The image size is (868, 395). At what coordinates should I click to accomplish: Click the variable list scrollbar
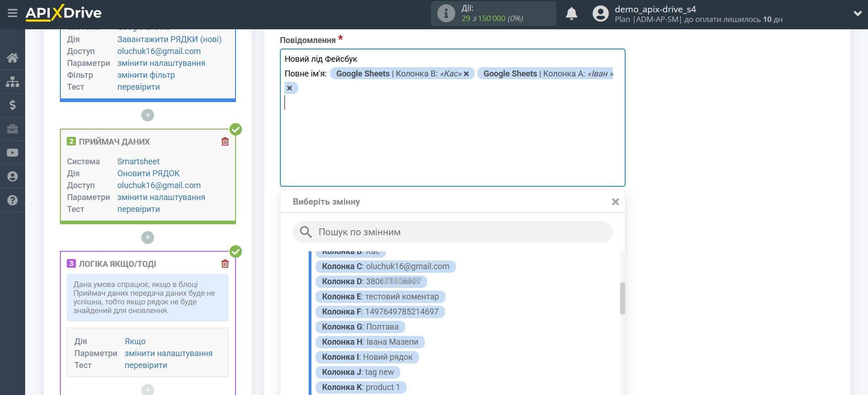622,298
